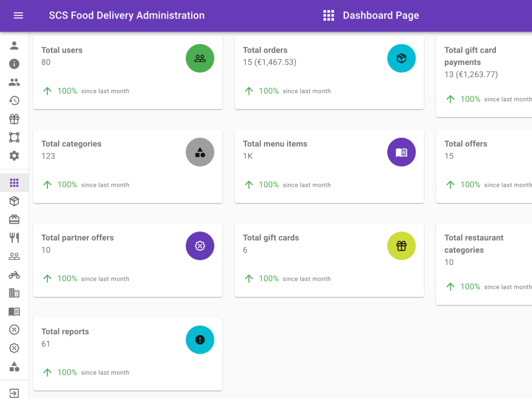Open the users group icon in sidebar
Image resolution: width=532 pixels, height=399 pixels.
coord(14,82)
